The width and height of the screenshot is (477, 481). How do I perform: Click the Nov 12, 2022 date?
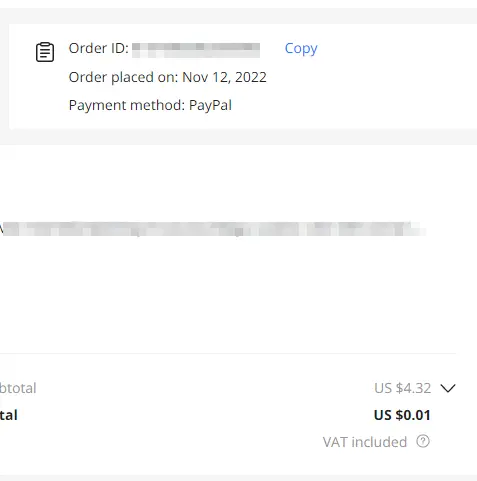[224, 77]
